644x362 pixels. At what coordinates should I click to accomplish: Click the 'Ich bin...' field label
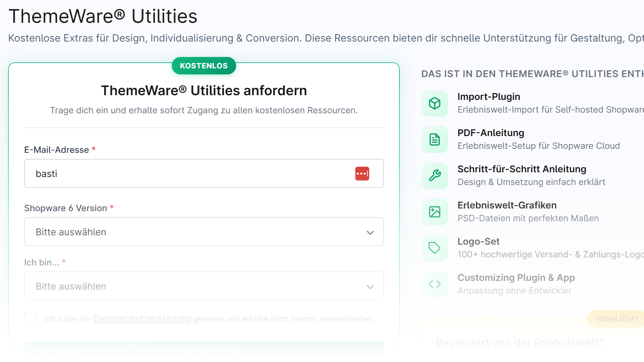pos(42,262)
